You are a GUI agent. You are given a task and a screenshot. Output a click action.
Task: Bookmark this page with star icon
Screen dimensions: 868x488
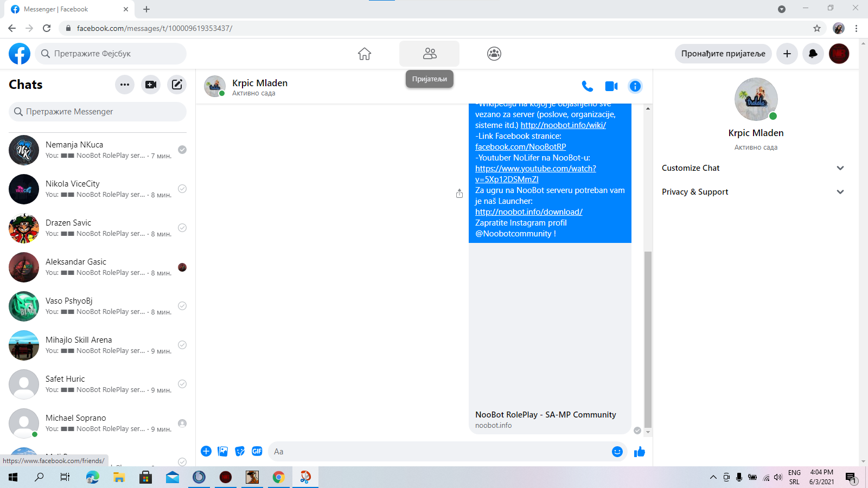click(817, 28)
